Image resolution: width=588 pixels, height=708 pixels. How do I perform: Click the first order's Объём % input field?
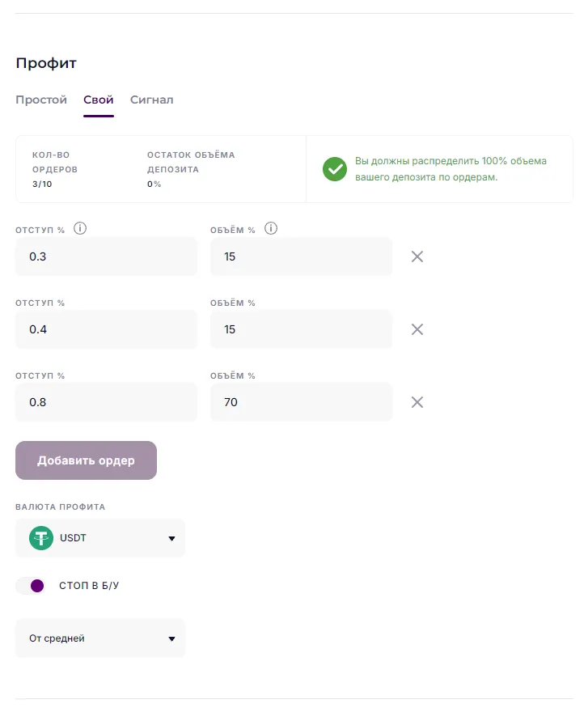(301, 256)
